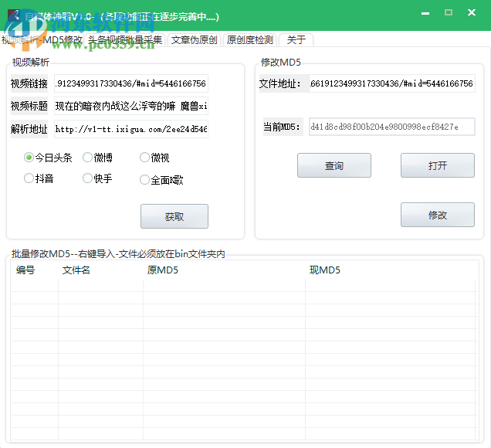Click the 打开 button
This screenshot has height=448, width=491.
click(x=438, y=165)
